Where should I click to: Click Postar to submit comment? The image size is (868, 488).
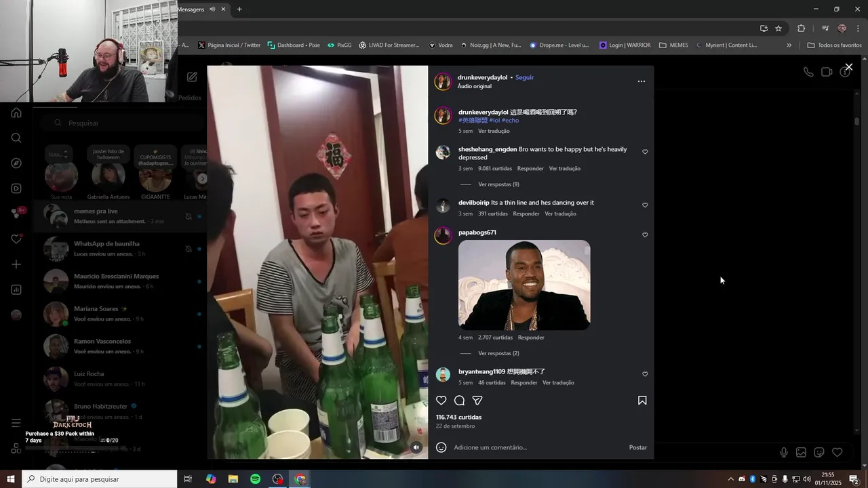click(x=638, y=447)
